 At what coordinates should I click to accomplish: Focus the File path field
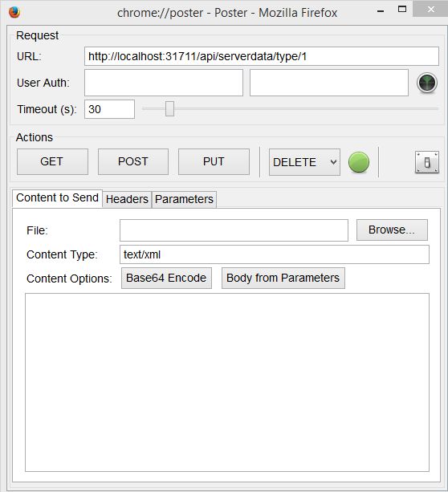(234, 230)
